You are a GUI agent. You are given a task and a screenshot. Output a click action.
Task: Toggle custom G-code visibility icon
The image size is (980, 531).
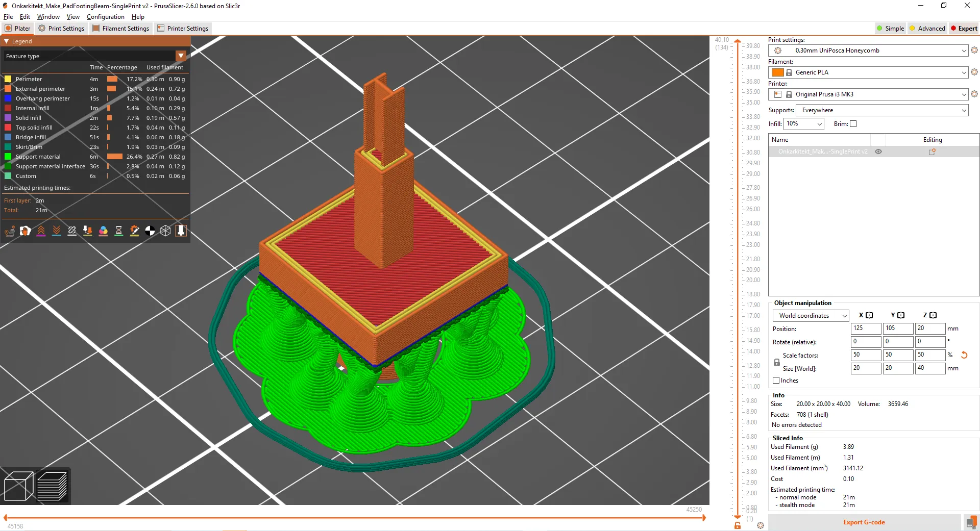click(134, 231)
